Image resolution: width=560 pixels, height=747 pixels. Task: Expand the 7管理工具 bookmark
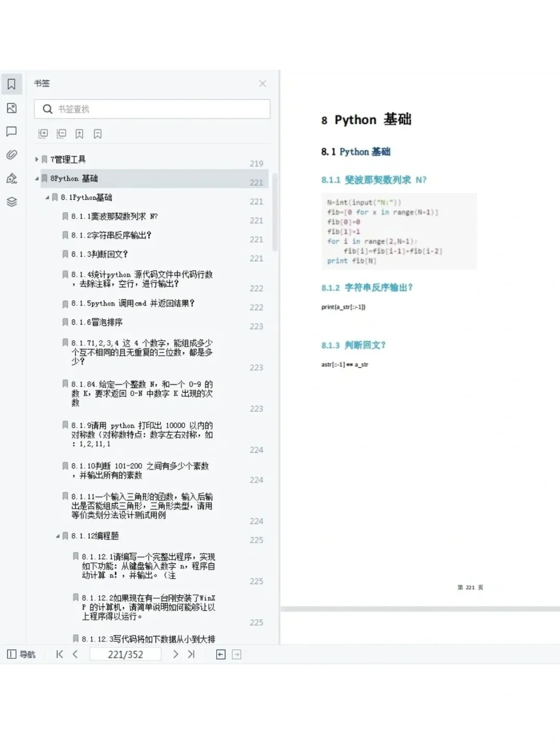coord(37,160)
